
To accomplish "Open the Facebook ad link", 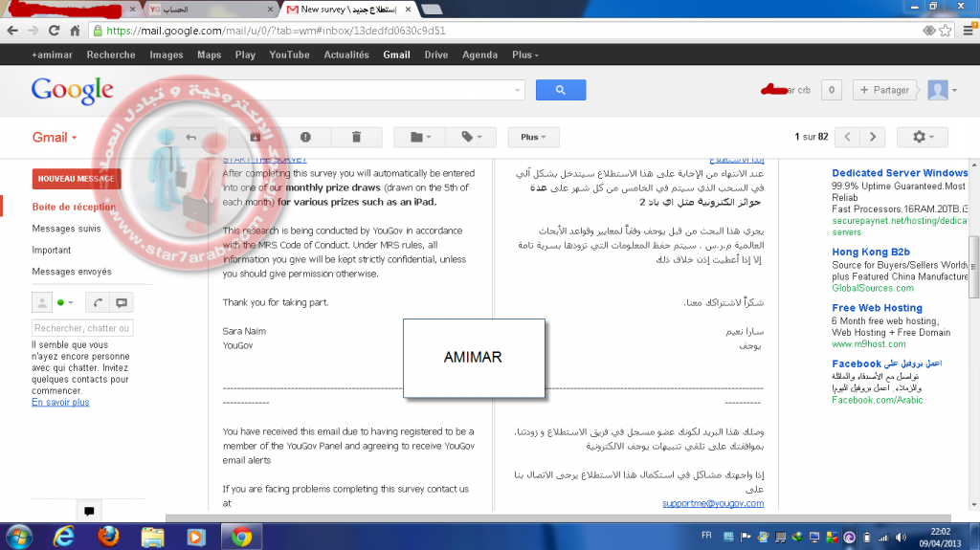I will (x=886, y=363).
